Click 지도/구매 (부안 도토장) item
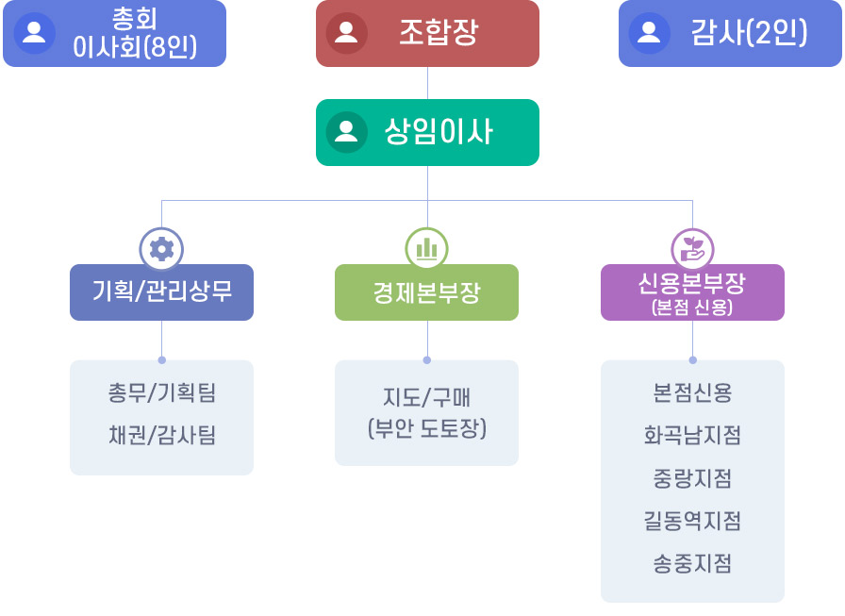The height and width of the screenshot is (616, 845). point(427,413)
